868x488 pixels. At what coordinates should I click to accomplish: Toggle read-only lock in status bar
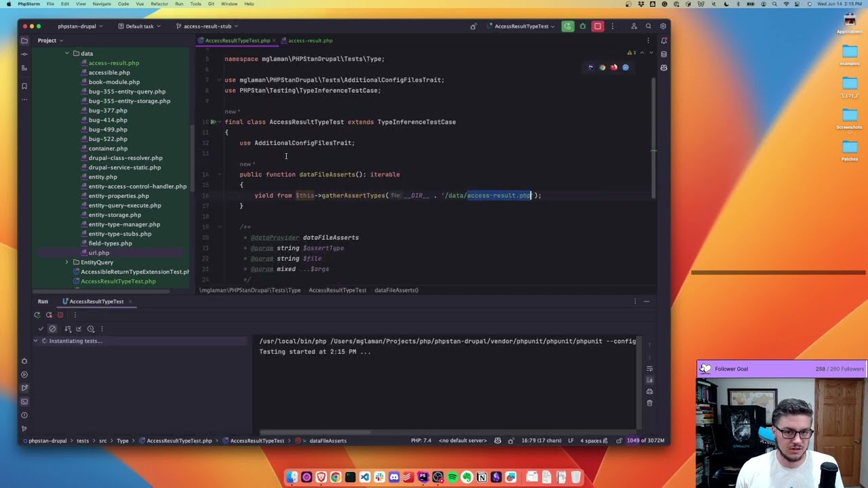pos(619,441)
